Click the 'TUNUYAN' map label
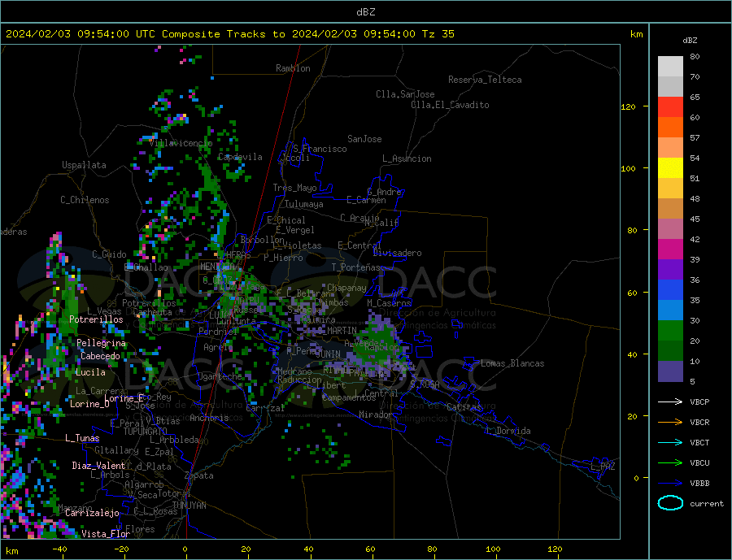Viewport: 732px width, 560px height. coord(189,506)
